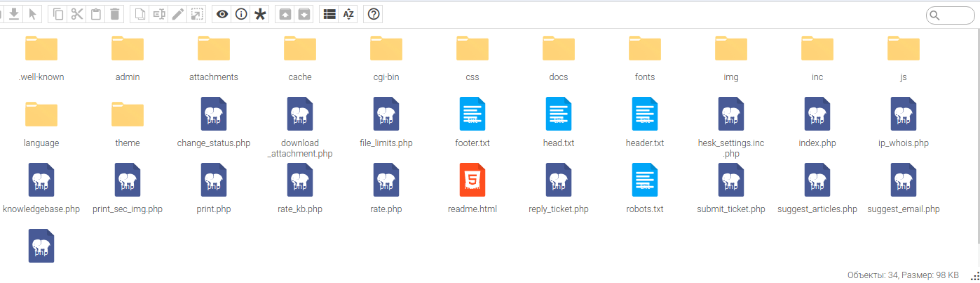Click the Edit file (pencil) icon
Viewport: 980px width, 283px height.
pyautogui.click(x=178, y=14)
